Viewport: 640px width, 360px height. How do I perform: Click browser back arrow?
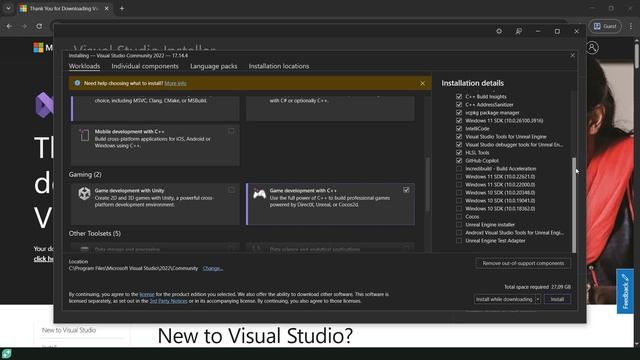coord(9,26)
